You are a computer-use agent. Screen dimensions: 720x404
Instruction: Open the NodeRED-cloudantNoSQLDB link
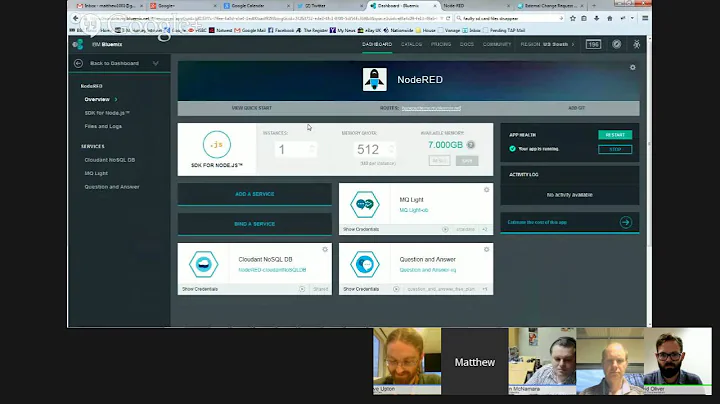(x=272, y=270)
